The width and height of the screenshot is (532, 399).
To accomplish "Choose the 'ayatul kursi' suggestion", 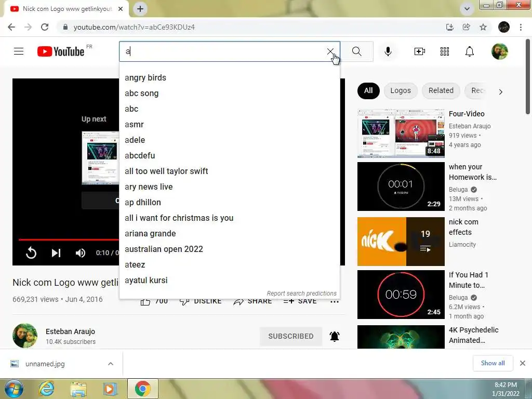I will pyautogui.click(x=229, y=281).
